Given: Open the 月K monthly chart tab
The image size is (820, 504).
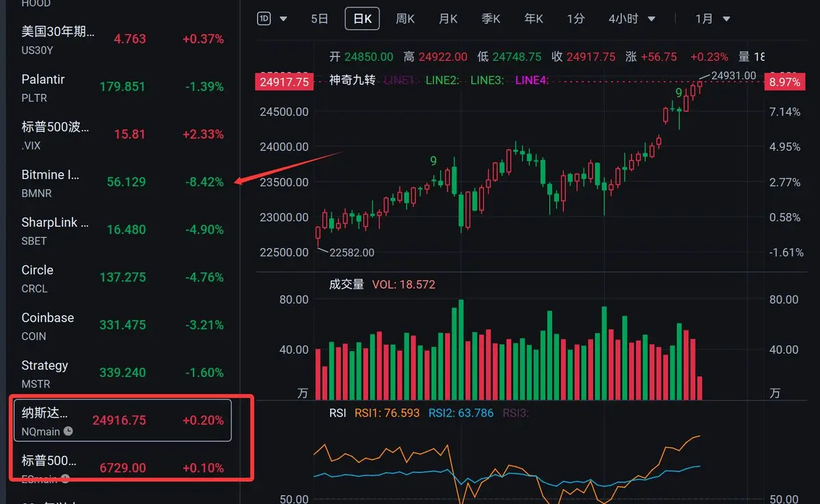Looking at the screenshot, I should (x=448, y=19).
